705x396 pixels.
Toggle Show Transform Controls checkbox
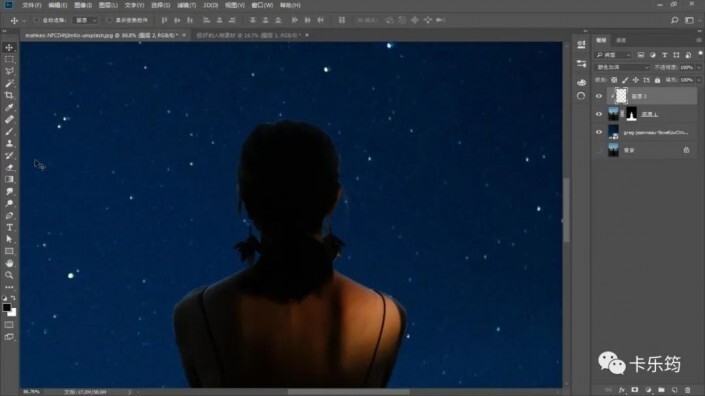[x=109, y=20]
